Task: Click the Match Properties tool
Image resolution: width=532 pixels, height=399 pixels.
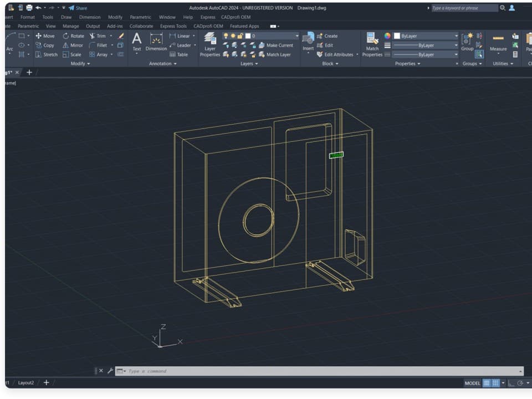Action: (372, 44)
